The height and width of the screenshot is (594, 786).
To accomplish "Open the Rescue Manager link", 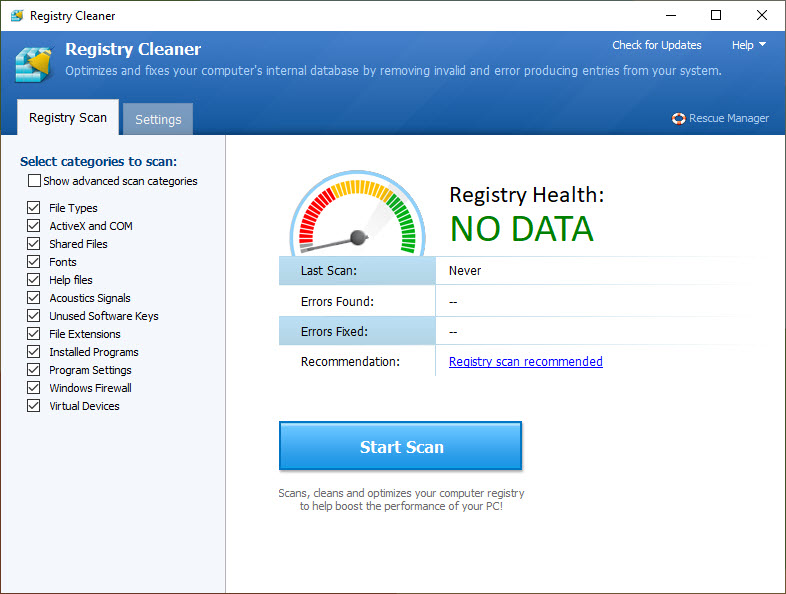I will point(728,118).
